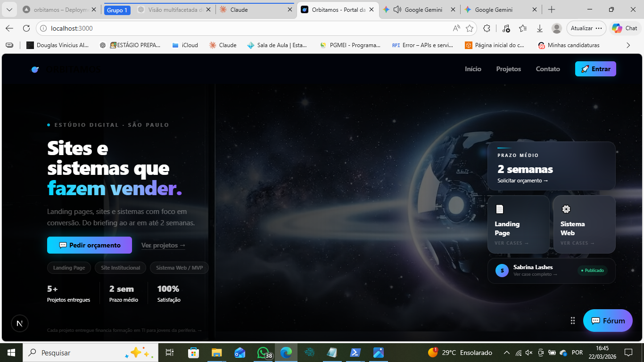
Task: Open Copilot Chat in the browser toolbar
Action: [625, 28]
